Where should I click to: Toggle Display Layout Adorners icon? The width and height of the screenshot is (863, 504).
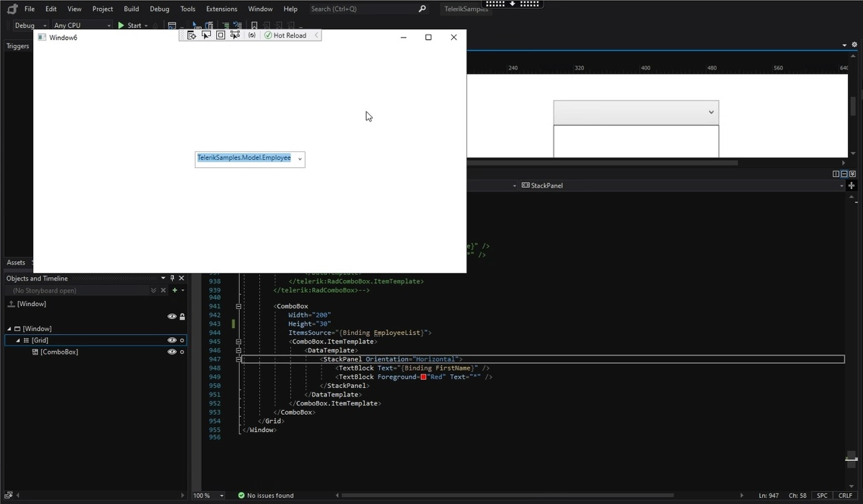point(220,35)
